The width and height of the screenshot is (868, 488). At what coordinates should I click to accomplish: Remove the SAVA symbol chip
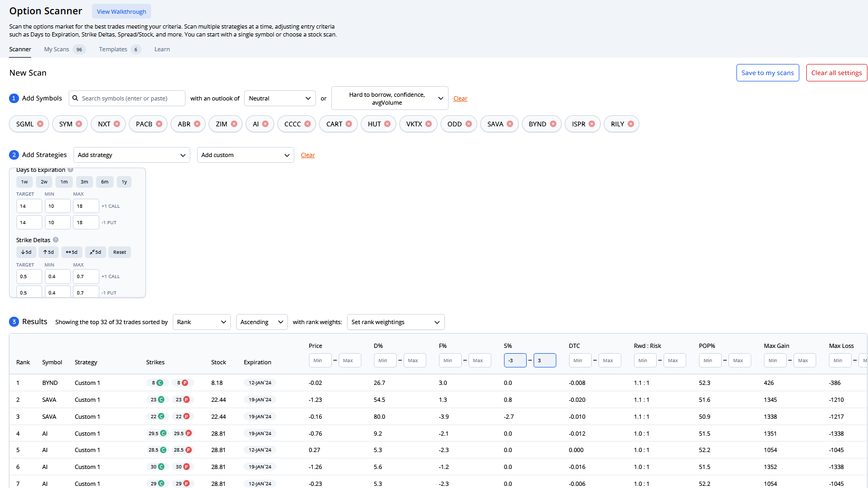click(x=510, y=124)
